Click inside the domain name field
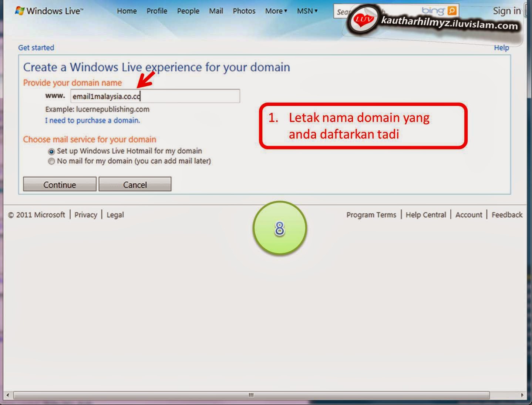This screenshot has height=405, width=532. point(155,96)
